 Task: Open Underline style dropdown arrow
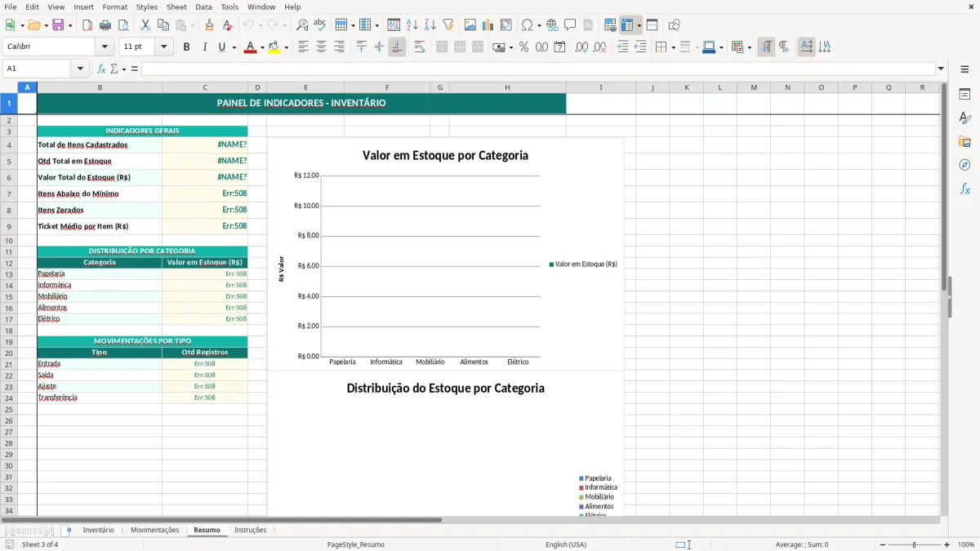pyautogui.click(x=234, y=47)
